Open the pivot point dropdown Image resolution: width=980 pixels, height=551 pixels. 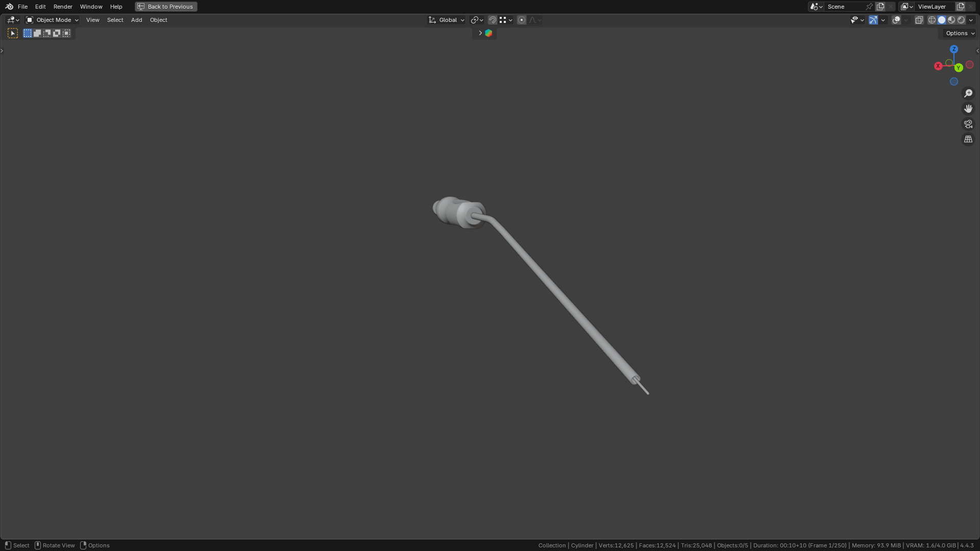point(477,20)
